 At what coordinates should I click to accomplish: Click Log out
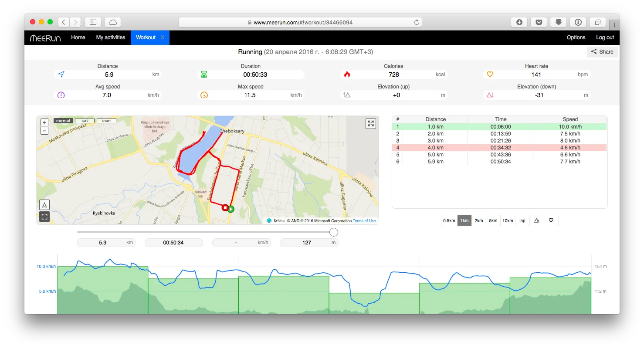[x=605, y=37]
